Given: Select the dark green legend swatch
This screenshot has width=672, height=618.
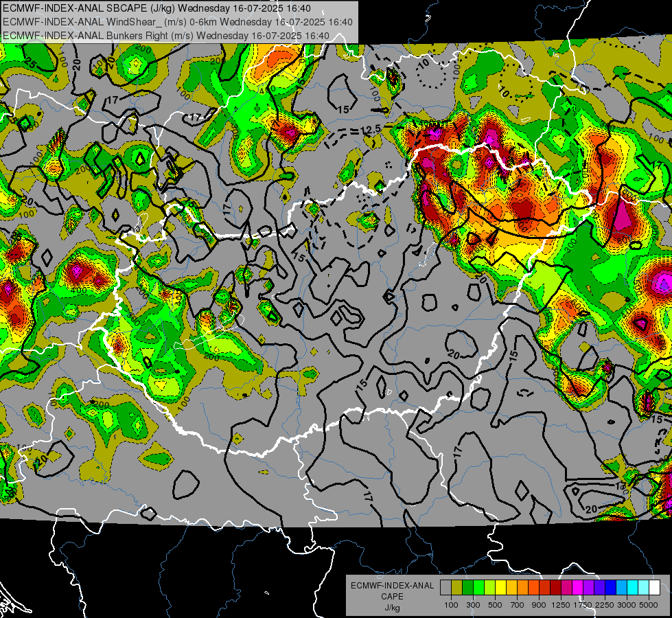Looking at the screenshot, I should coord(468,588).
